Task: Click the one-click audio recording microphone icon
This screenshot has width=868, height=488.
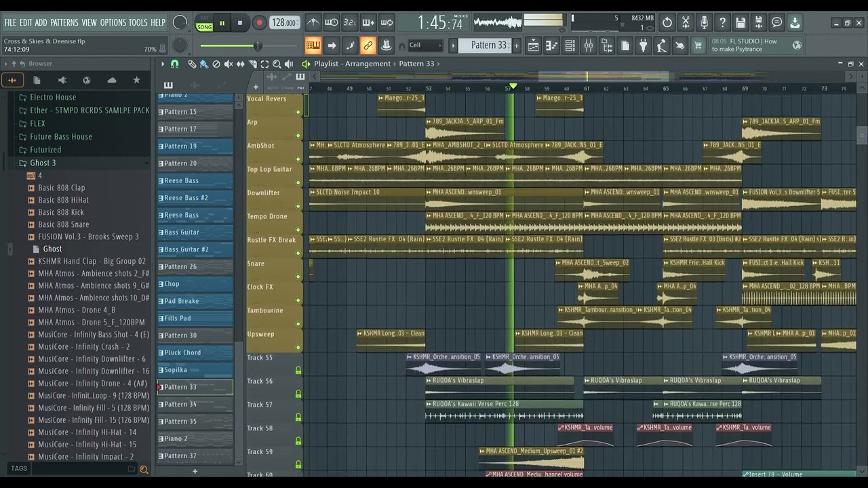Action: (x=704, y=22)
